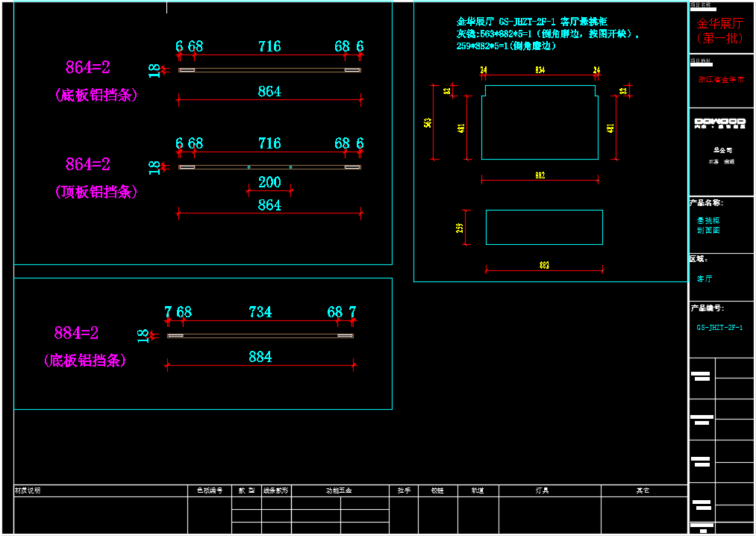Click the "882" width under the 259-high rectangle

click(x=544, y=265)
